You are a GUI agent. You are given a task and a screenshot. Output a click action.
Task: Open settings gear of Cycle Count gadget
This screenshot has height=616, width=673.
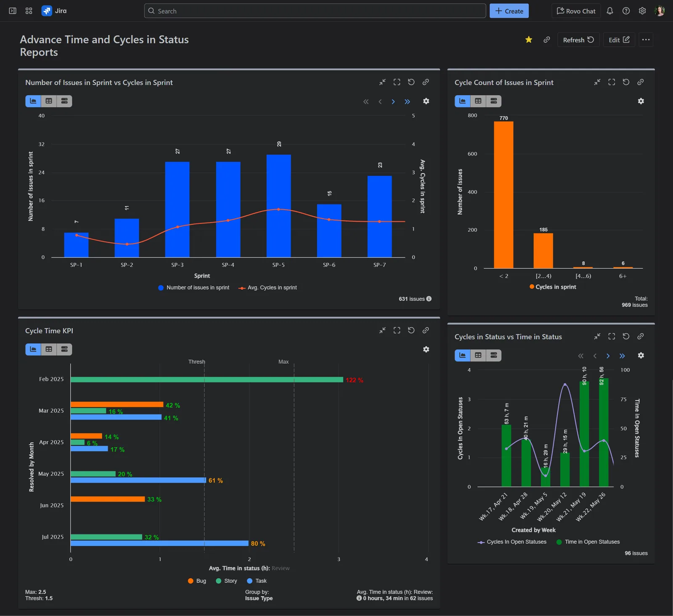[x=641, y=101]
